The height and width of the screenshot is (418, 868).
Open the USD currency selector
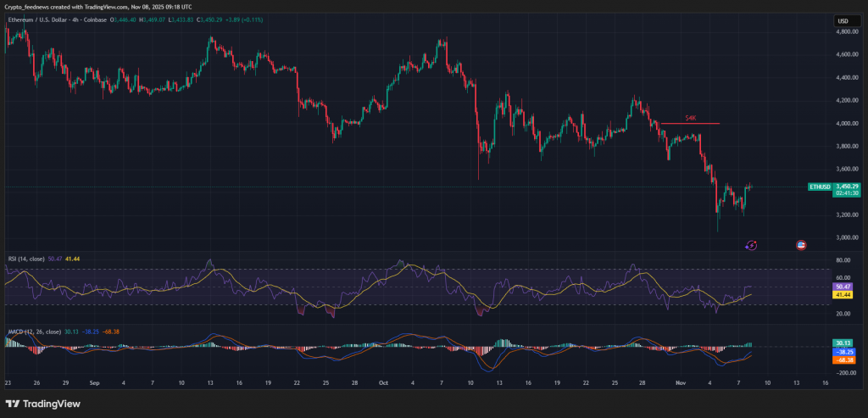(x=843, y=21)
